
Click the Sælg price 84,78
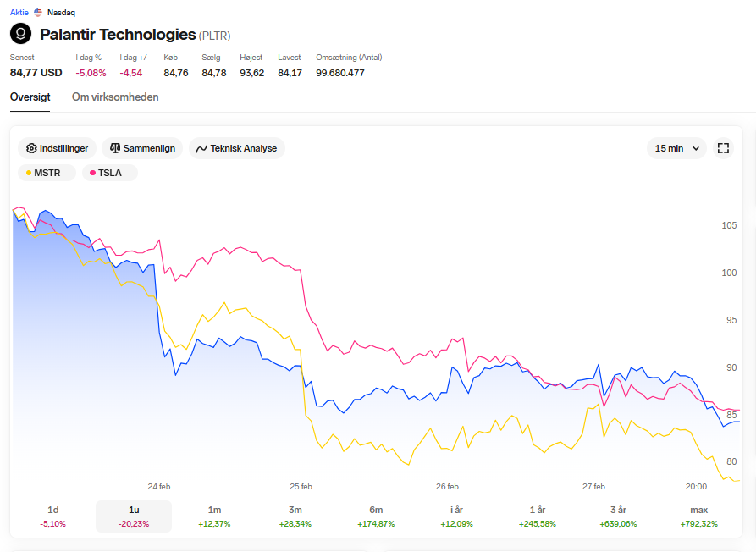[214, 73]
